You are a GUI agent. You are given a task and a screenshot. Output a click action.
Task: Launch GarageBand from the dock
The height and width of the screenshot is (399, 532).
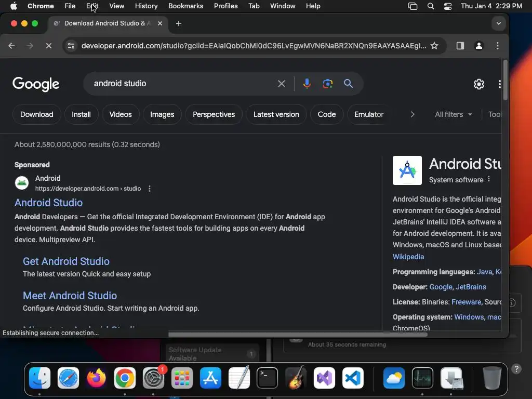coord(296,378)
